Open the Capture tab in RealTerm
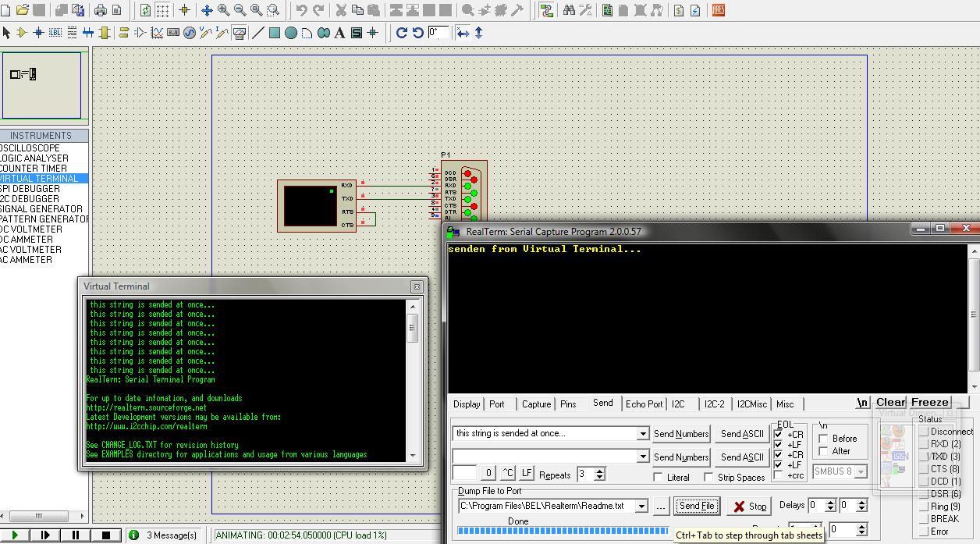 [536, 404]
